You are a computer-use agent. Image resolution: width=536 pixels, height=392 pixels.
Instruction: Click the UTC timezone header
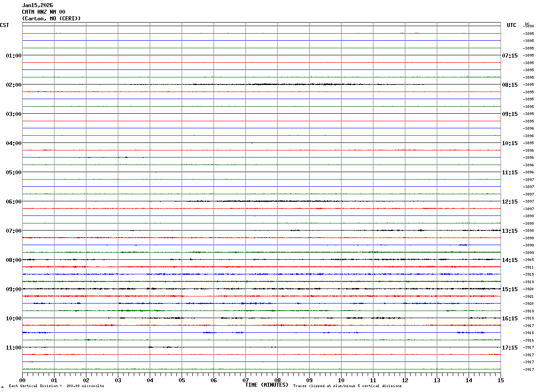click(512, 25)
